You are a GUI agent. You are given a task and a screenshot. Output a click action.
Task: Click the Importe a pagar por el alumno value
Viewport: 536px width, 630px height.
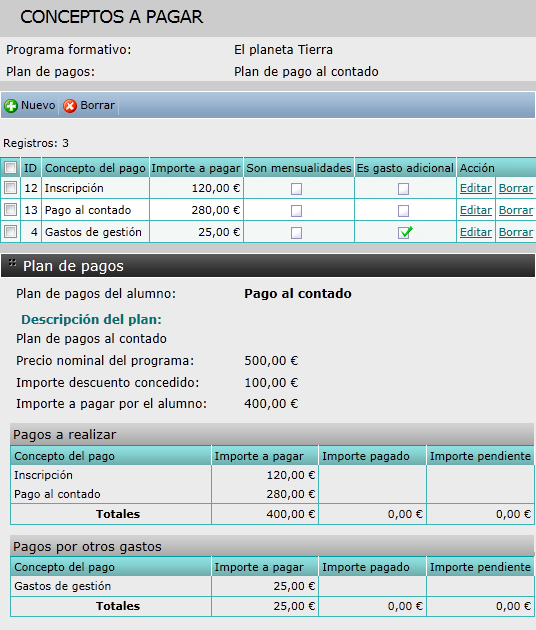pyautogui.click(x=271, y=403)
